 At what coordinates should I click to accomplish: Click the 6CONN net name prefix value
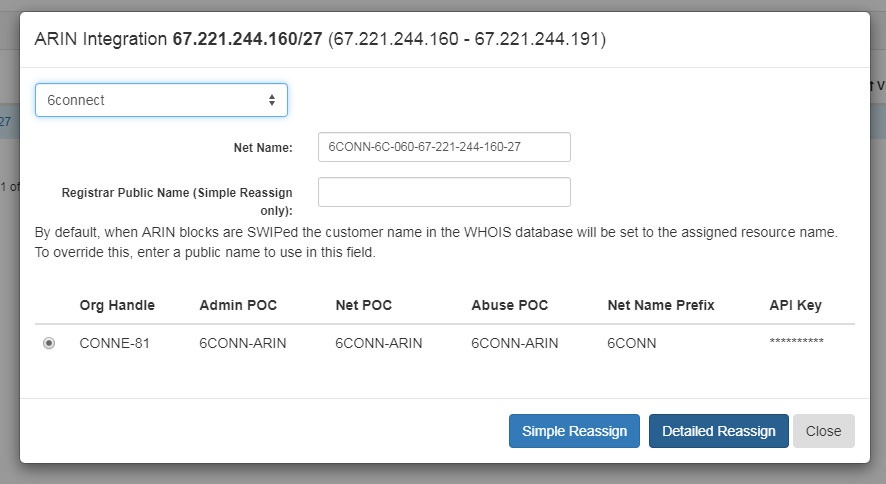[x=632, y=343]
